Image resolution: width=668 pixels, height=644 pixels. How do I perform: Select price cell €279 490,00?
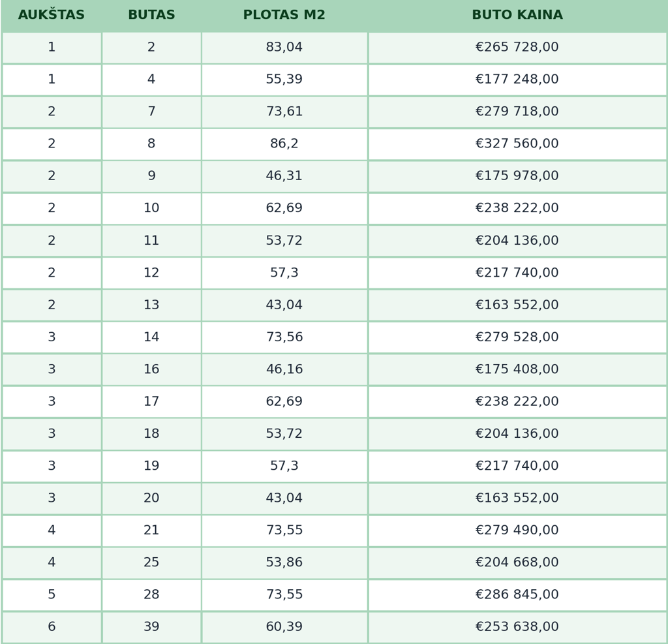pyautogui.click(x=517, y=530)
